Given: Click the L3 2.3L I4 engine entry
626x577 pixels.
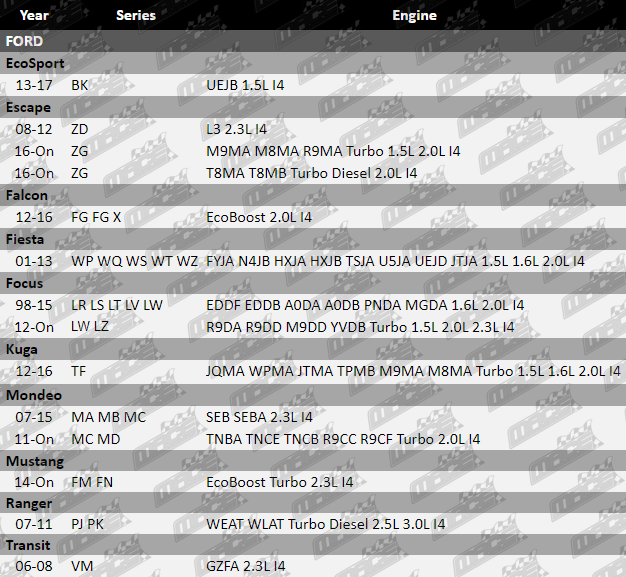Looking at the screenshot, I should 237,130.
